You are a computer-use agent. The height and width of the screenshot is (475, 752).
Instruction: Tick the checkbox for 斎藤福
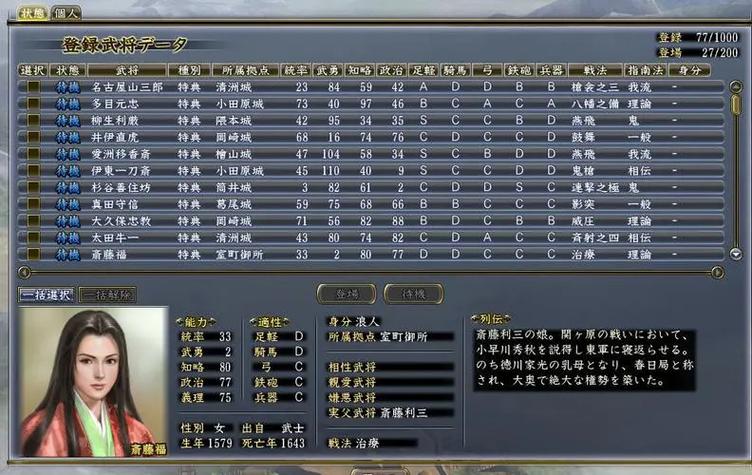pos(33,254)
